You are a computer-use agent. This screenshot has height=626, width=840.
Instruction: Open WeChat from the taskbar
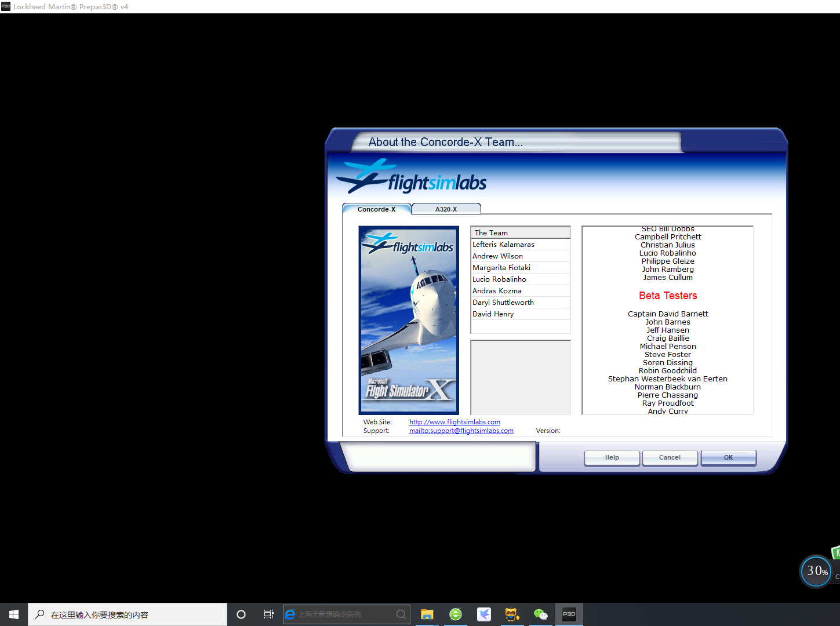(x=541, y=614)
